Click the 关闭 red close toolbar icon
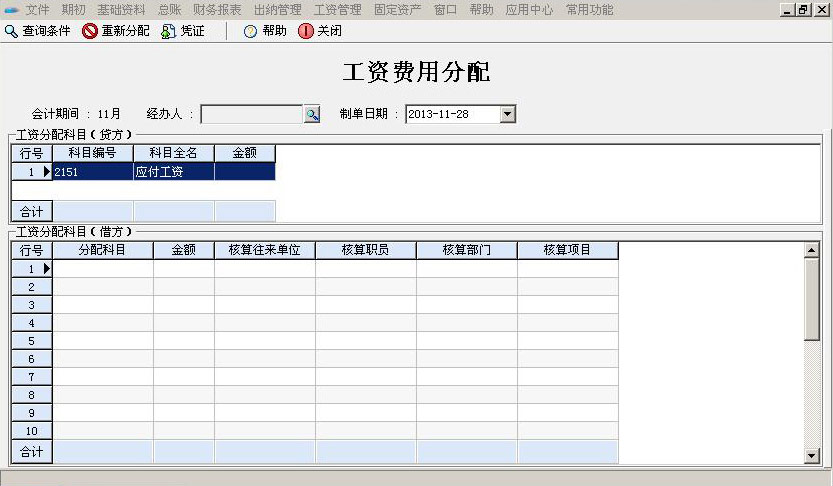Image resolution: width=833 pixels, height=486 pixels. [306, 31]
